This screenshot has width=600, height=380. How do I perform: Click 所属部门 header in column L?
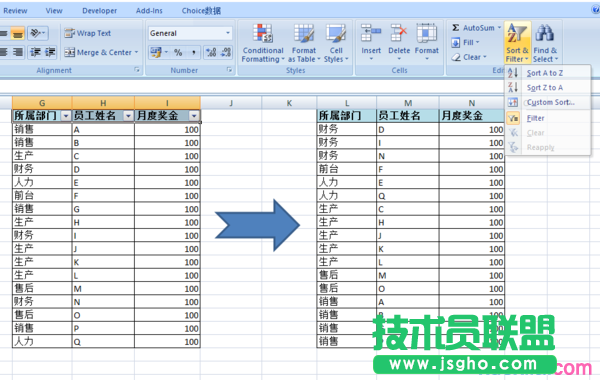point(347,116)
